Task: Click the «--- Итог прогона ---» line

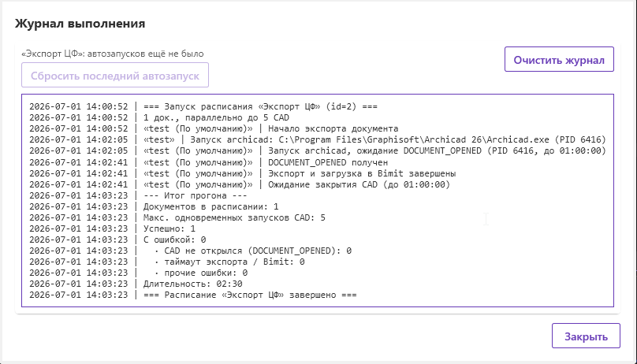Action: click(138, 195)
